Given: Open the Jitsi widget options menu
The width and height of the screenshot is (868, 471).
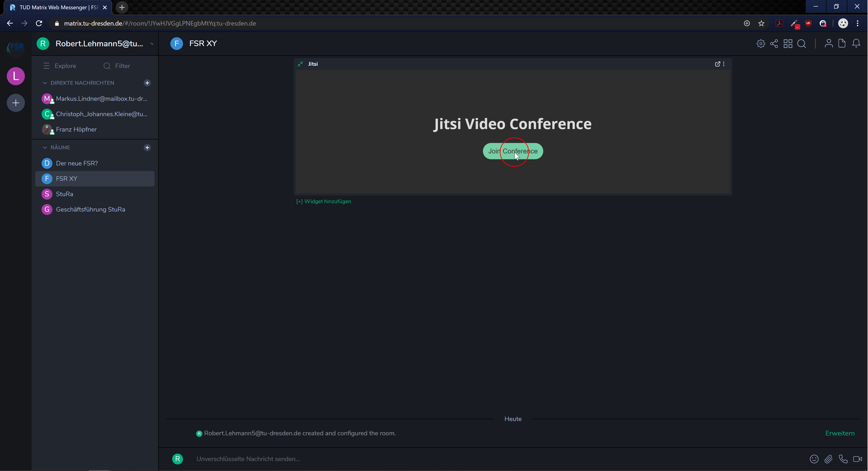Looking at the screenshot, I should [724, 64].
